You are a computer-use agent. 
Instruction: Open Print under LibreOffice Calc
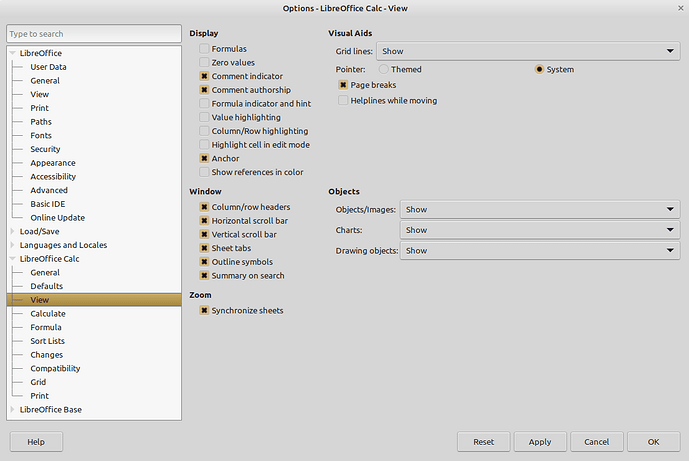point(40,396)
